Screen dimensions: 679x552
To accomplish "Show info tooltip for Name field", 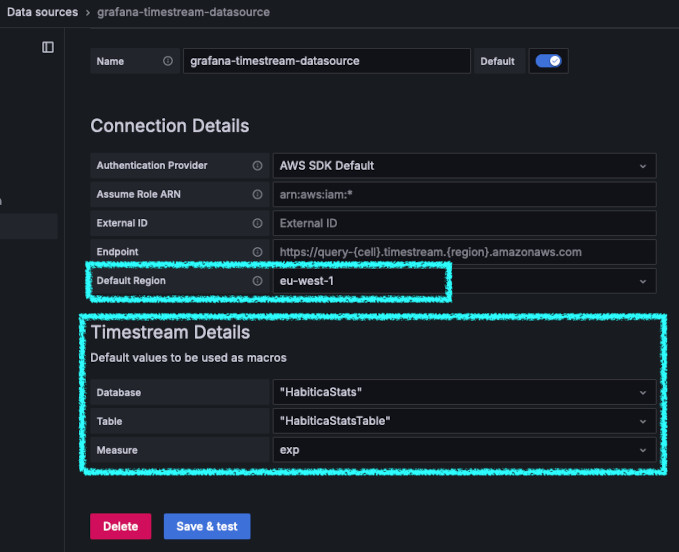I will click(x=168, y=61).
